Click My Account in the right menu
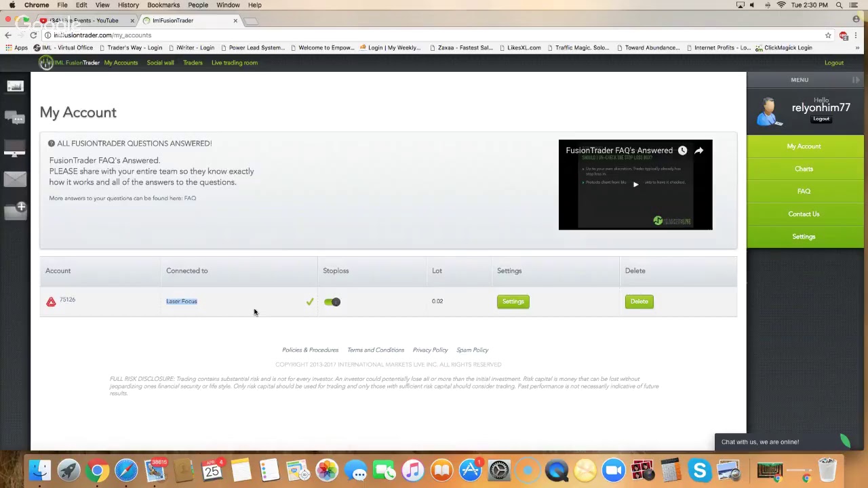 [x=804, y=146]
